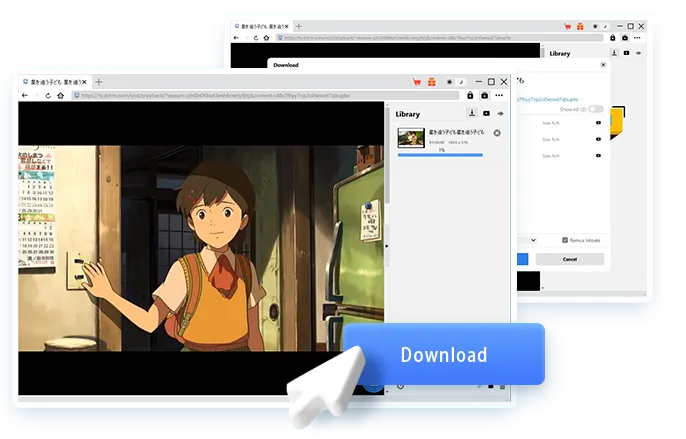Focus the rear window URL address bar

click(439, 38)
